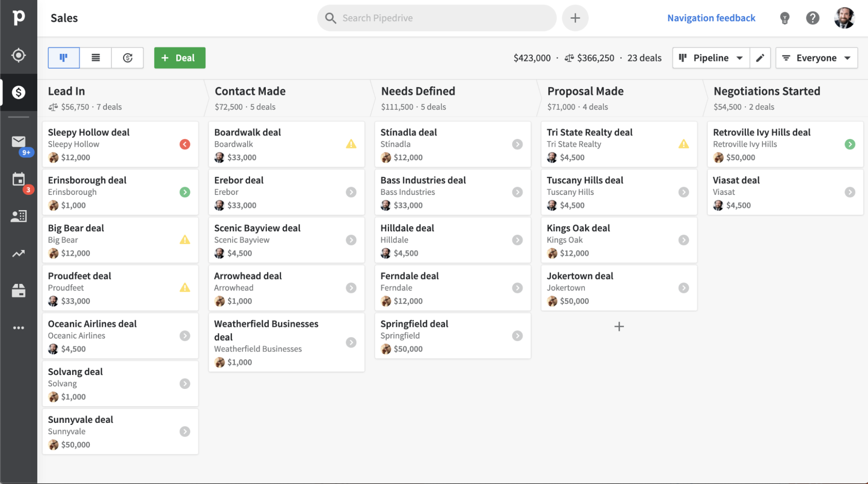Open the More ellipsis menu in sidebar
Viewport: 868px width, 484px height.
tap(18, 328)
